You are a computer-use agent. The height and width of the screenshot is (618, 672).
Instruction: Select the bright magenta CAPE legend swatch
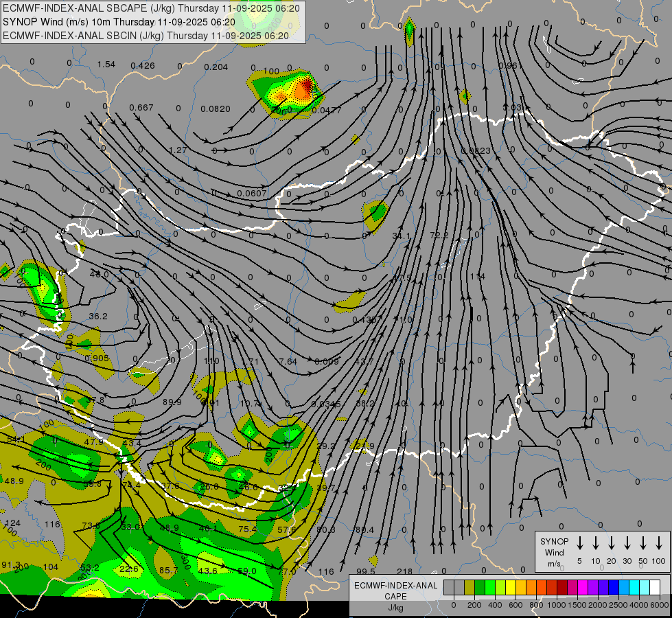click(583, 587)
